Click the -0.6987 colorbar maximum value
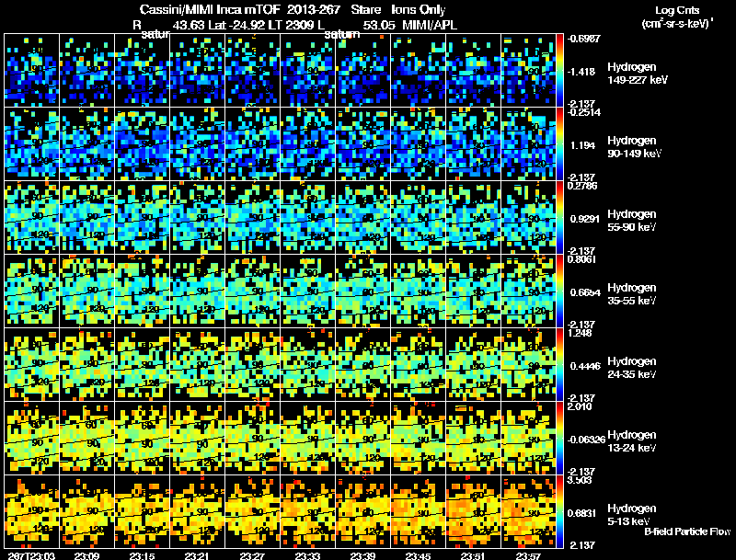The width and height of the screenshot is (736, 560). coord(584,39)
